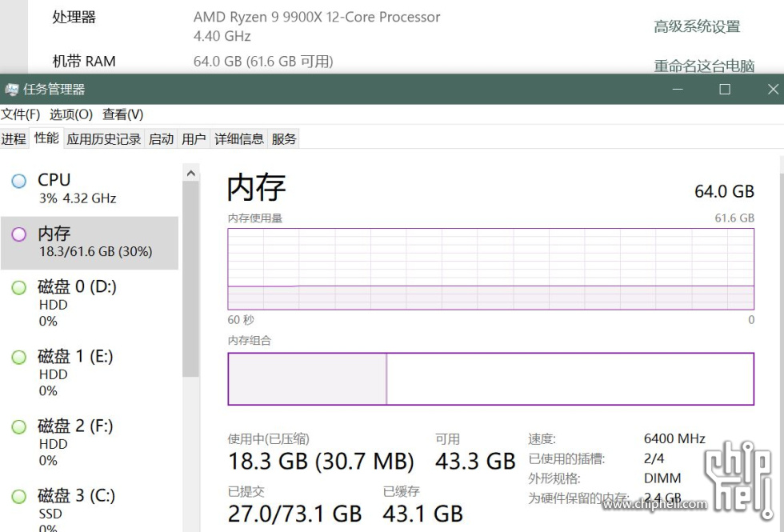Select the 磁盘 0 (D:) HDD entry
The height and width of the screenshot is (532, 784).
pyautogui.click(x=90, y=304)
